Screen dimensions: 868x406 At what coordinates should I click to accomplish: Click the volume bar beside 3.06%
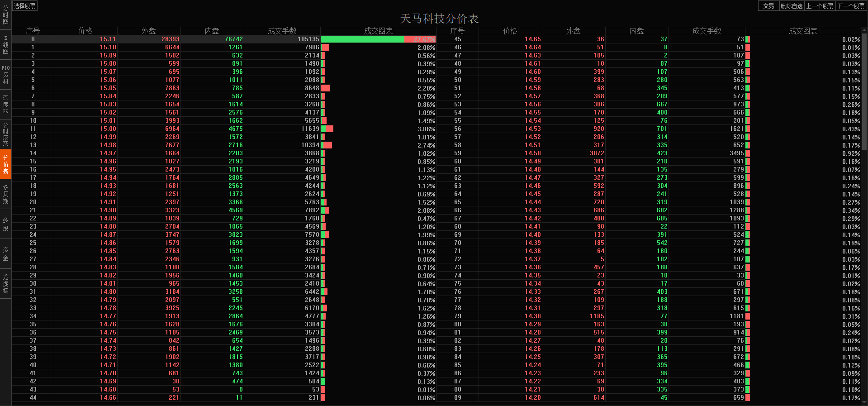[x=327, y=129]
